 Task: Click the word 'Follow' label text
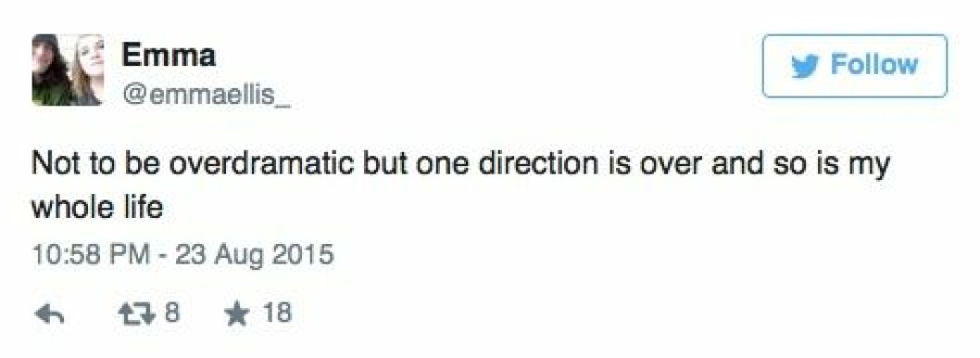(x=873, y=65)
